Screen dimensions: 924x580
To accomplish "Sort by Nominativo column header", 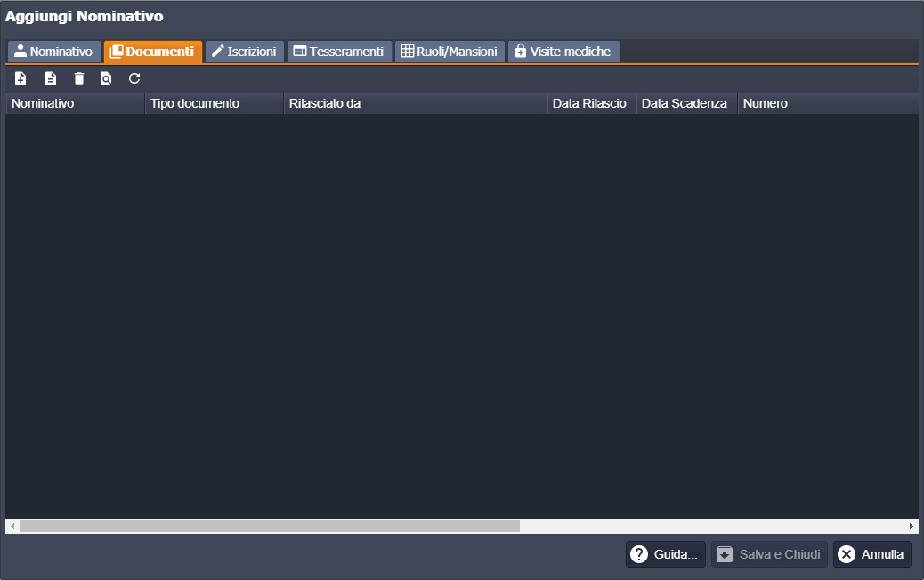I will point(75,103).
